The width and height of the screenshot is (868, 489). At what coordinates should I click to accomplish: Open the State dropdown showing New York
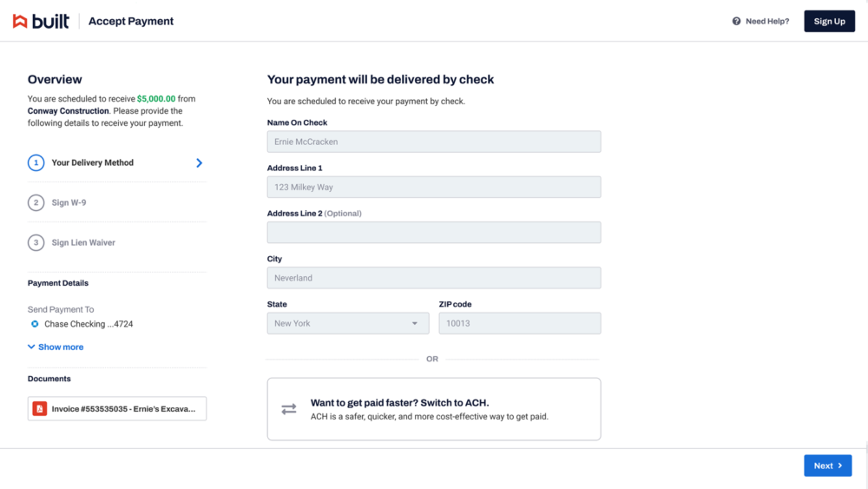tap(347, 323)
